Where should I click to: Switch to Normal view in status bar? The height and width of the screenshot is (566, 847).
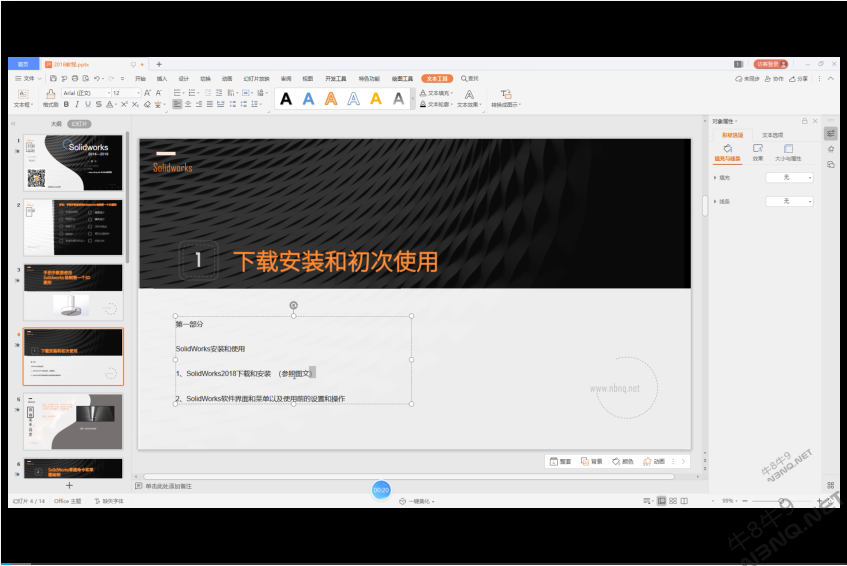pyautogui.click(x=661, y=501)
